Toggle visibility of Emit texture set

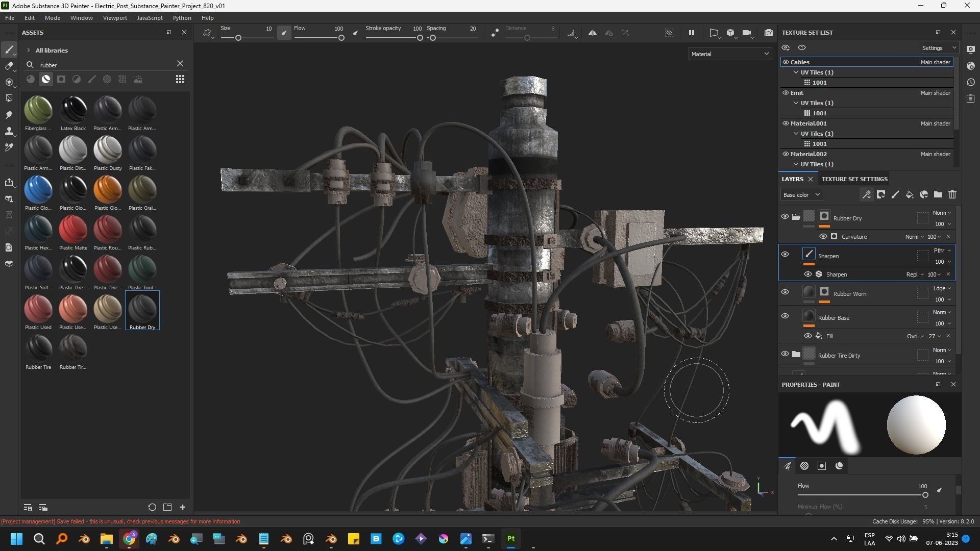[x=786, y=93]
